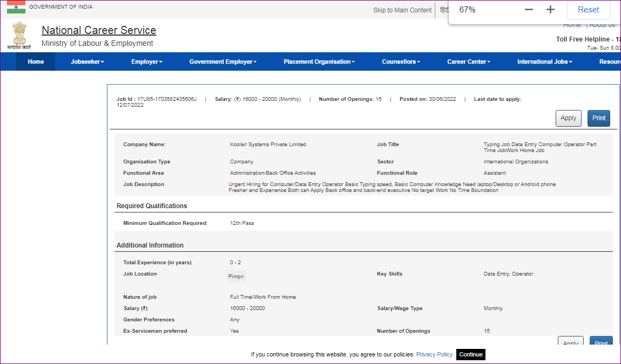Image resolution: width=621 pixels, height=364 pixels.
Task: Open the Placement Organisation dropdown
Action: (x=319, y=61)
